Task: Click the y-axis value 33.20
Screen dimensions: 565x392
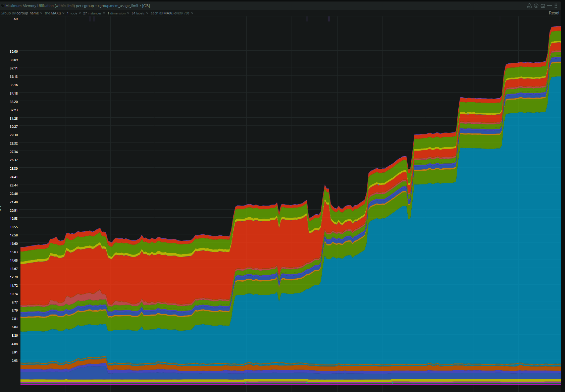Action: (x=14, y=102)
